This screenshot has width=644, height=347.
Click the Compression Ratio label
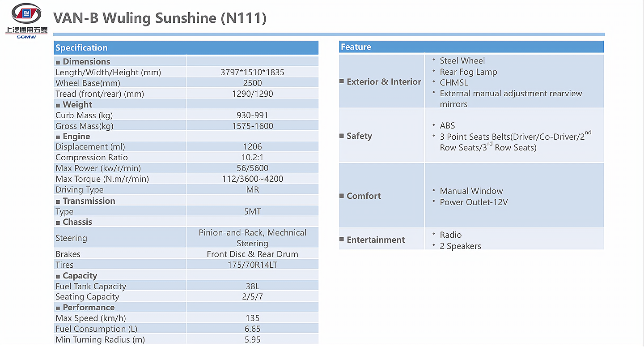pyautogui.click(x=92, y=157)
